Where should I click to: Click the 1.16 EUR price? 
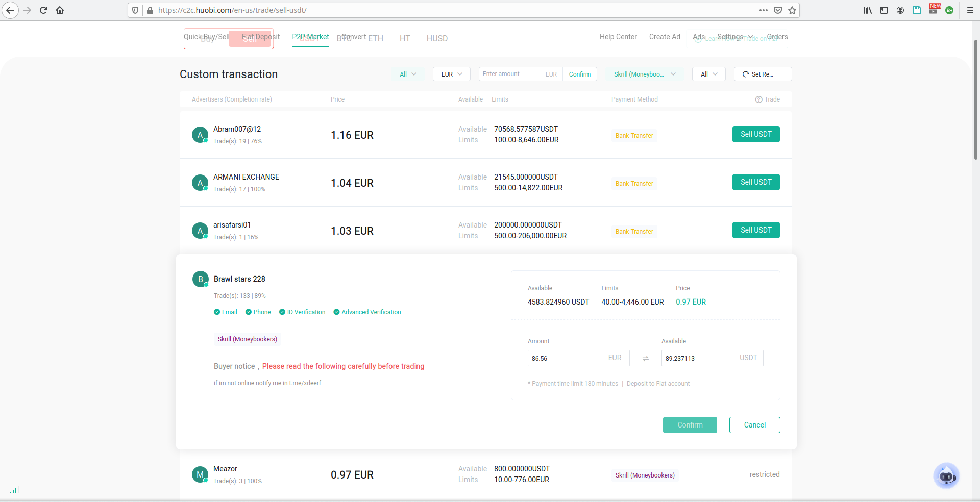(352, 135)
